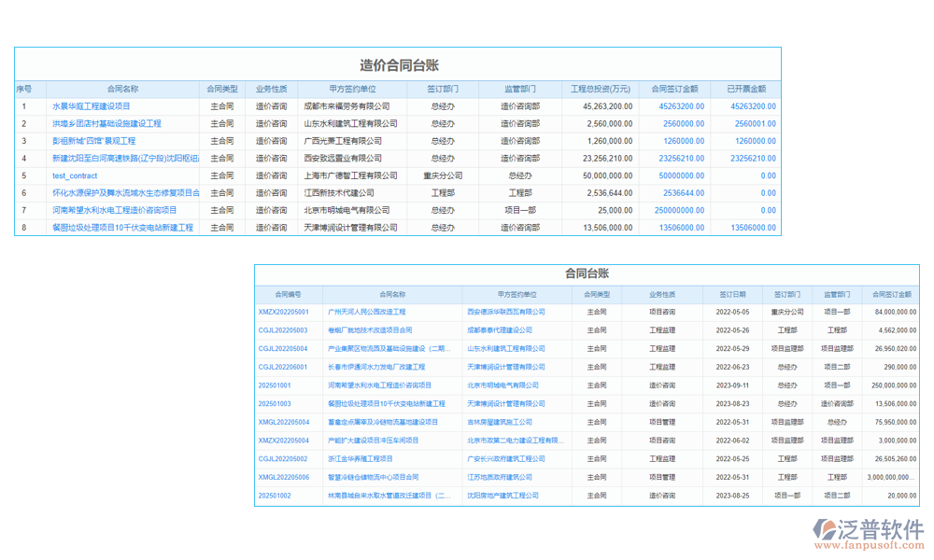Open 洪塘乡团店村基础设施建设工程 contract
The image size is (934, 560).
point(106,123)
